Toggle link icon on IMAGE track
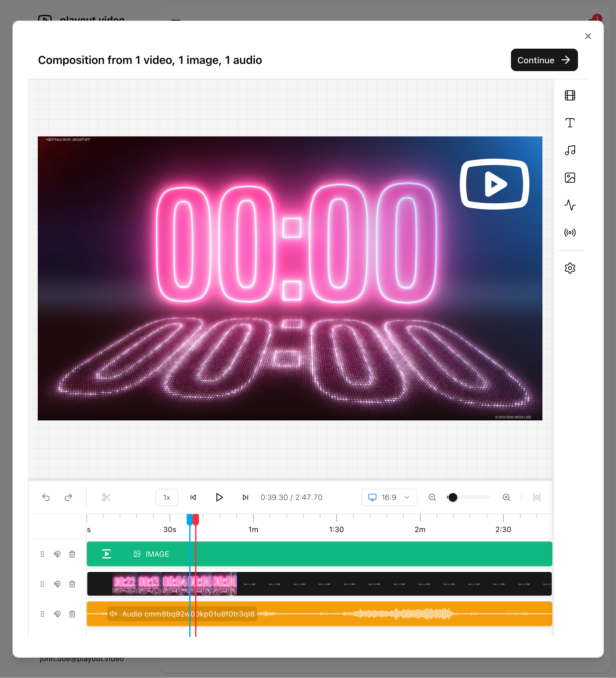Viewport: 616px width, 678px height. [x=57, y=554]
